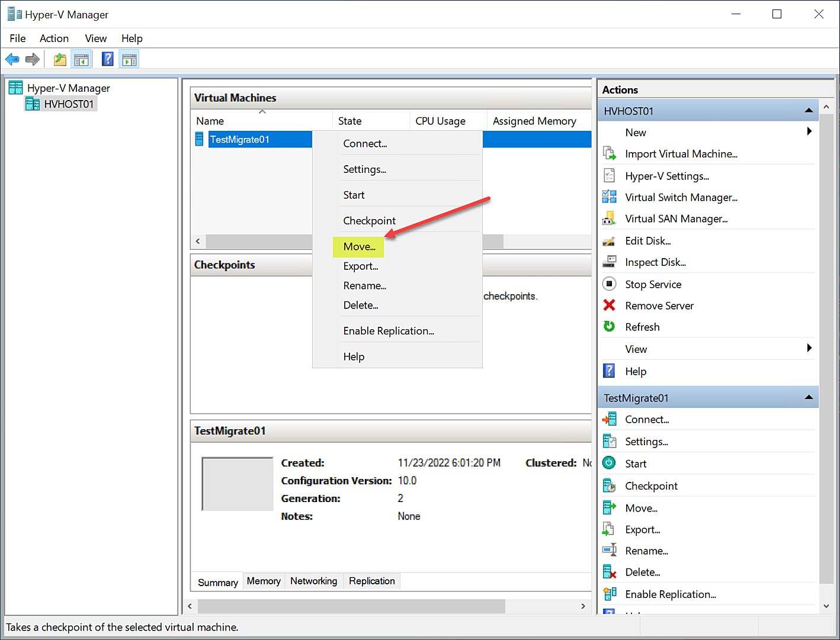Collapse the TestMigrate01 actions section
The height and width of the screenshot is (640, 840).
point(809,397)
